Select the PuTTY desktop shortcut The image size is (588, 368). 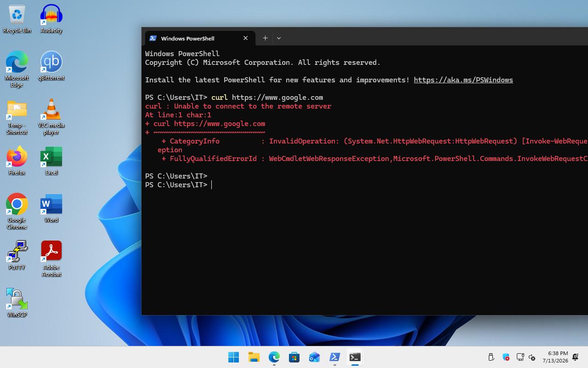(17, 255)
